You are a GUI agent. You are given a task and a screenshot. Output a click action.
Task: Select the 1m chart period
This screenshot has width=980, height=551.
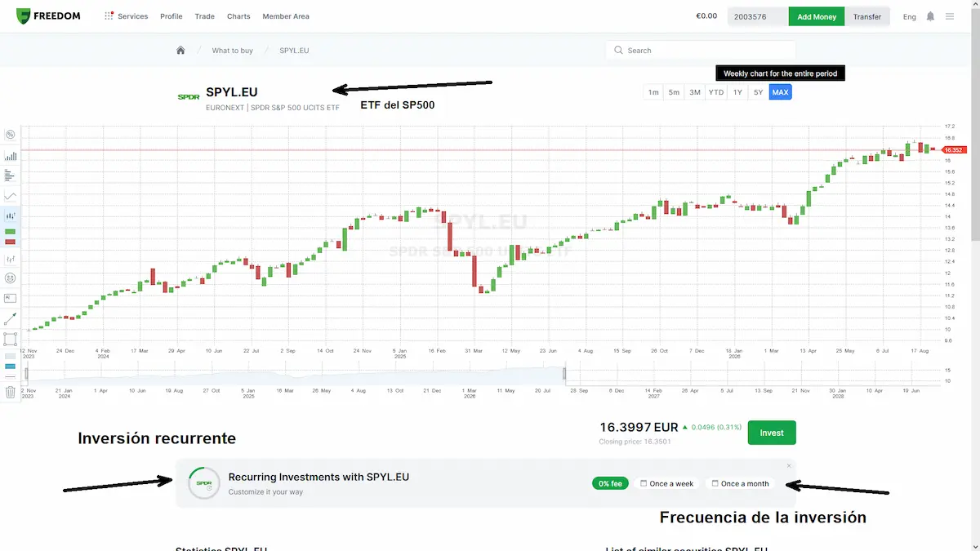pyautogui.click(x=653, y=92)
